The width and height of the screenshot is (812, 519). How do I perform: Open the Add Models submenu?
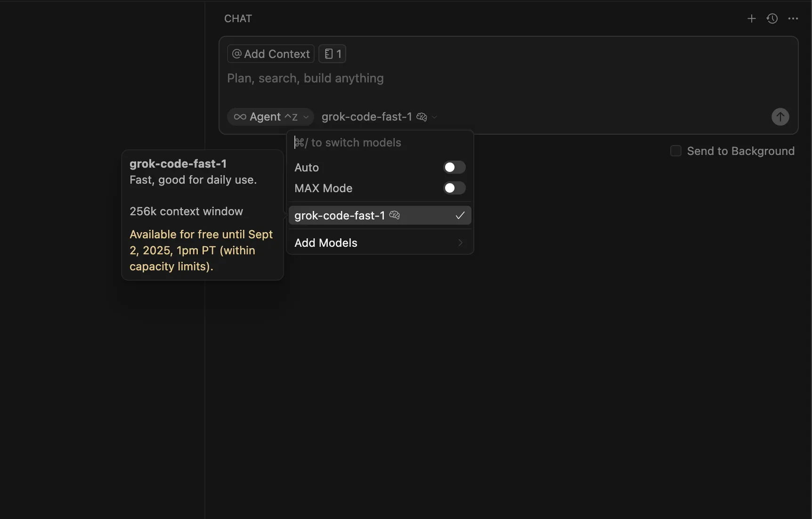coord(380,243)
